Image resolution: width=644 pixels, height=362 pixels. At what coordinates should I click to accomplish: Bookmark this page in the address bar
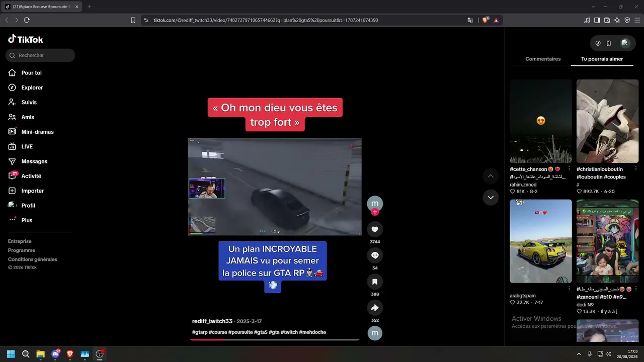pos(133,20)
